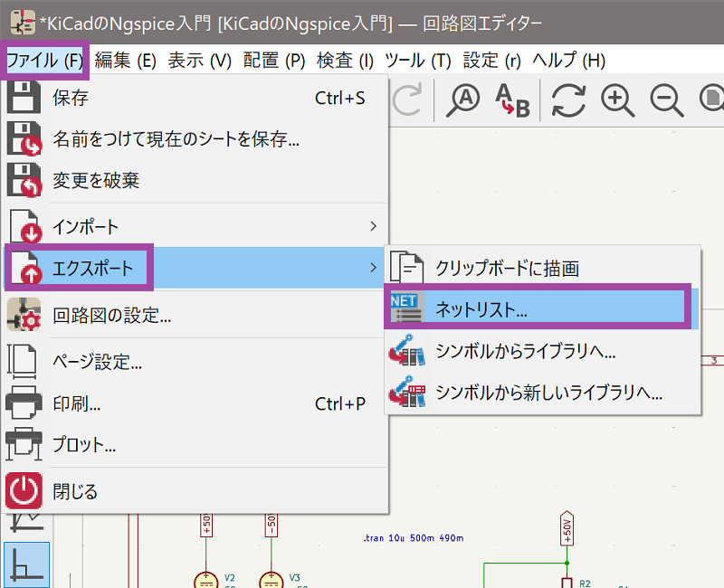The image size is (724, 588).
Task: Select the .tran 10u 500m 490m directive
Action: click(414, 537)
